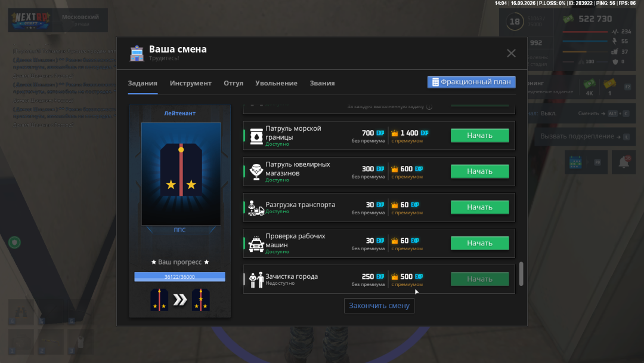
Task: Open the Звания tab
Action: pos(322,83)
